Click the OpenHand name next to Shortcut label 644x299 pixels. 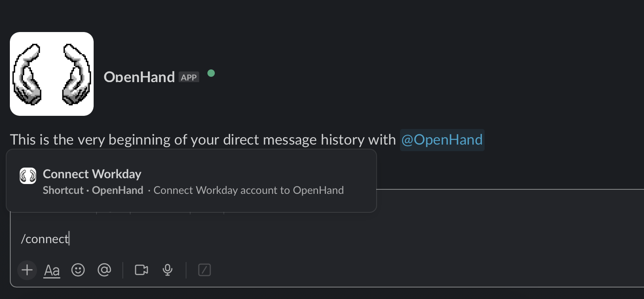pos(118,190)
